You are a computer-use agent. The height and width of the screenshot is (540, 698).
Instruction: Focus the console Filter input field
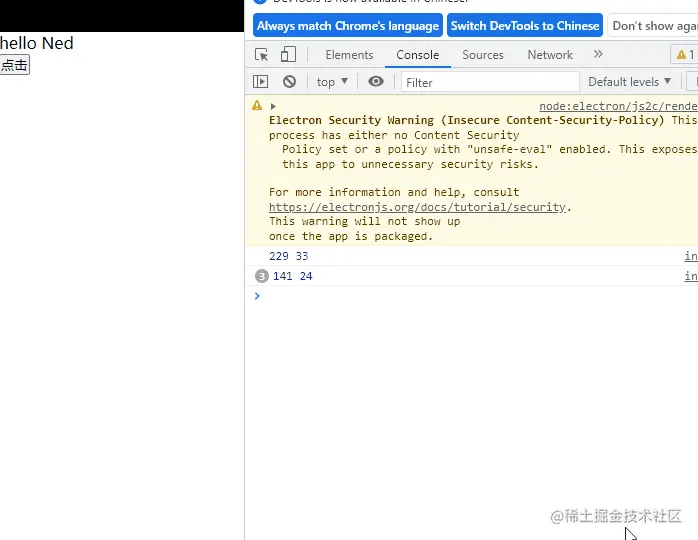coord(490,82)
